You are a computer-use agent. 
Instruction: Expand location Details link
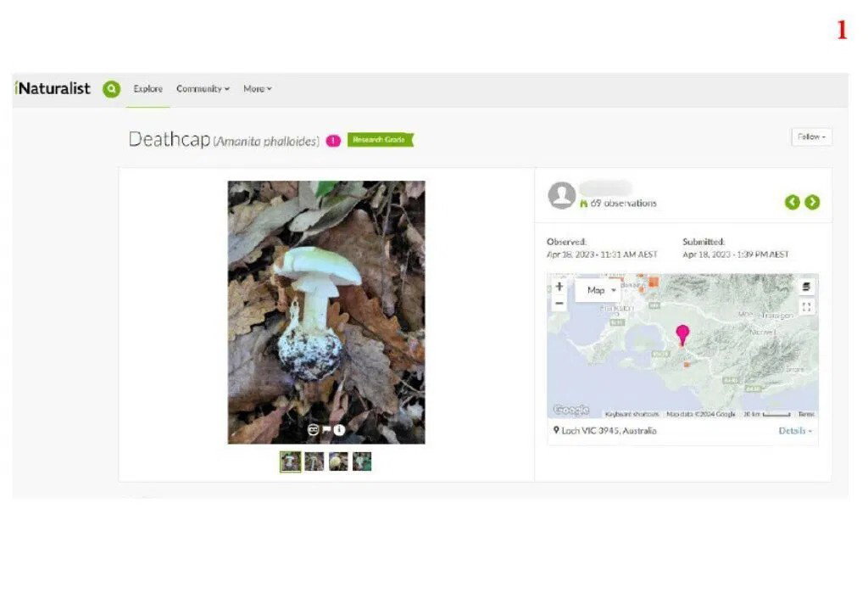pos(795,431)
